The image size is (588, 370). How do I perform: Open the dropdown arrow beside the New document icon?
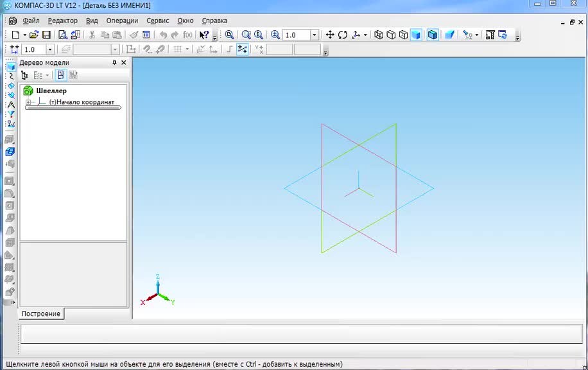point(25,35)
